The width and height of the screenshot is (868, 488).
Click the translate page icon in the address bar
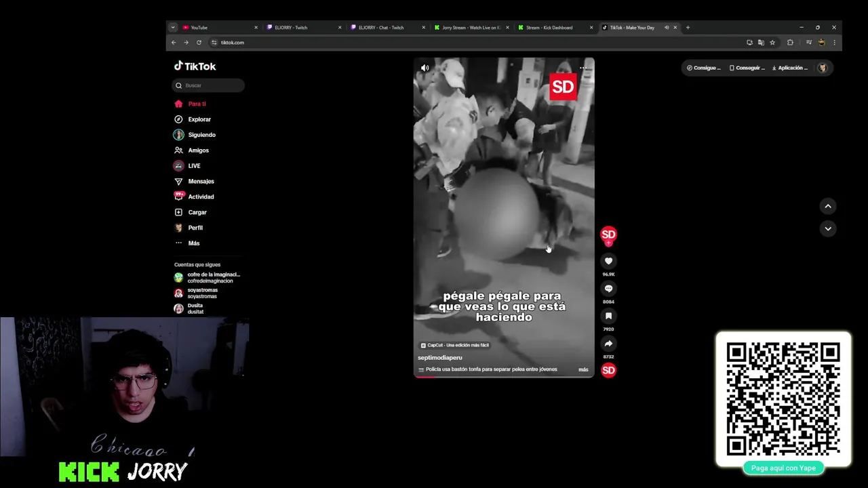[x=761, y=42]
